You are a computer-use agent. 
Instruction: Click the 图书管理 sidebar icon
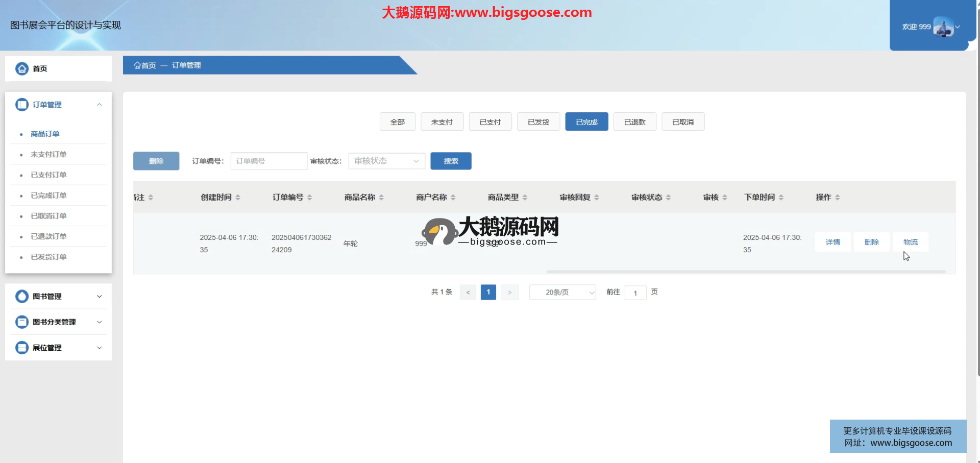point(22,297)
